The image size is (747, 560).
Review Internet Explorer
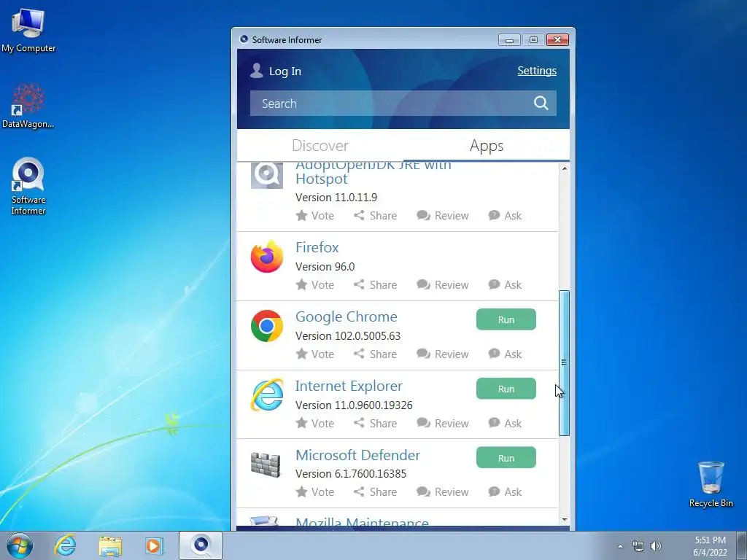(x=443, y=423)
